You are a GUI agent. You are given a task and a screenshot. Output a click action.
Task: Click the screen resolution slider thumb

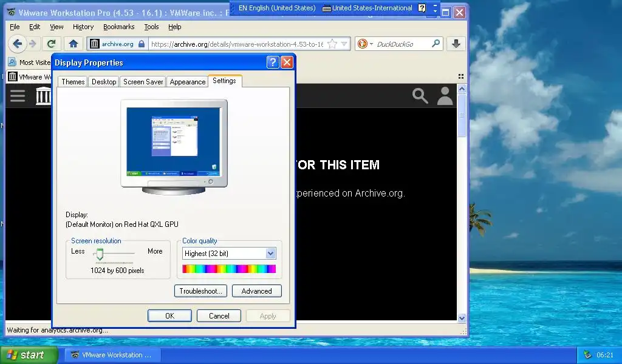click(100, 254)
